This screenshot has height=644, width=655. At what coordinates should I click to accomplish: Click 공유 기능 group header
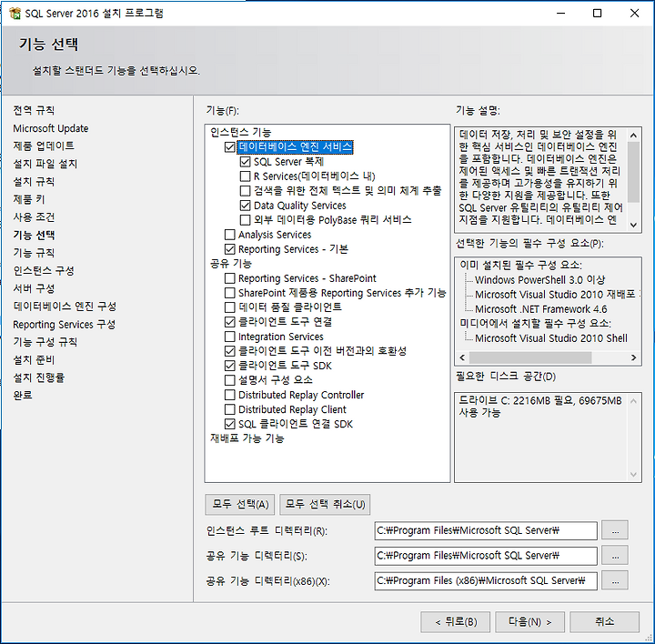tap(230, 264)
